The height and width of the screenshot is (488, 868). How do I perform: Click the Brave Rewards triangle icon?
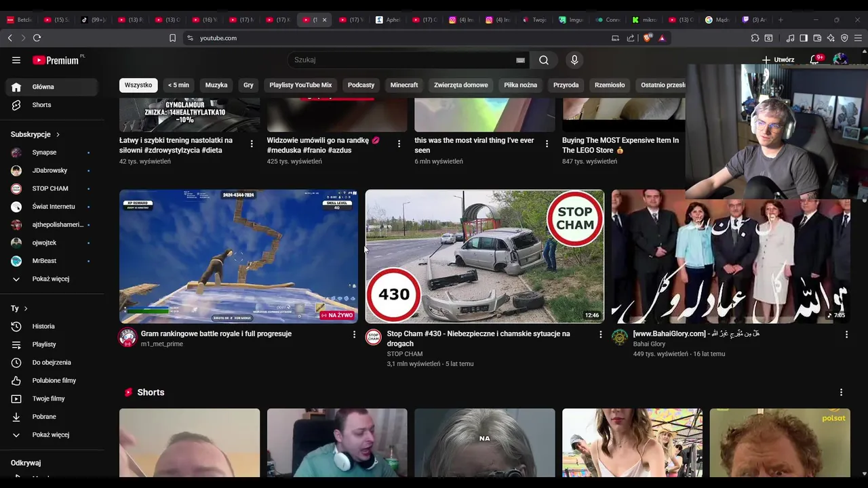click(662, 38)
